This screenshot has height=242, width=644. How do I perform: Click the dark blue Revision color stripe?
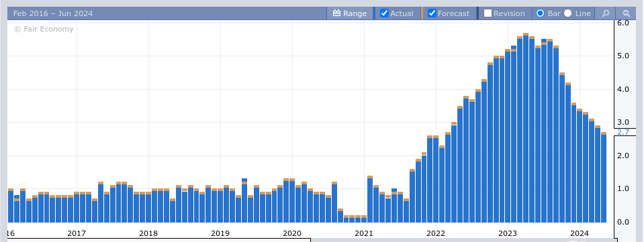click(x=477, y=13)
